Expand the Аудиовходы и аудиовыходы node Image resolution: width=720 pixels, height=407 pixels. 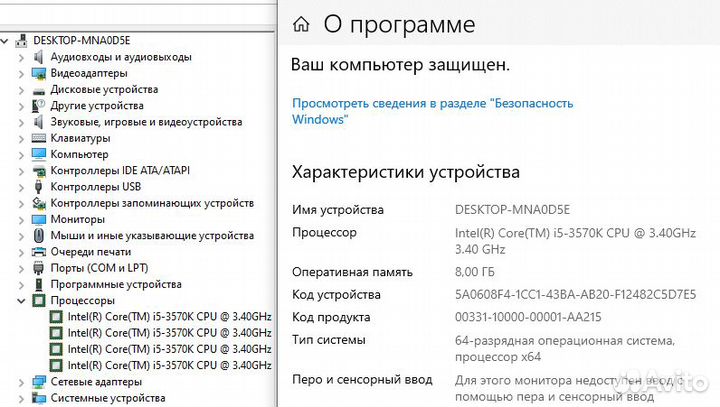pos(21,57)
